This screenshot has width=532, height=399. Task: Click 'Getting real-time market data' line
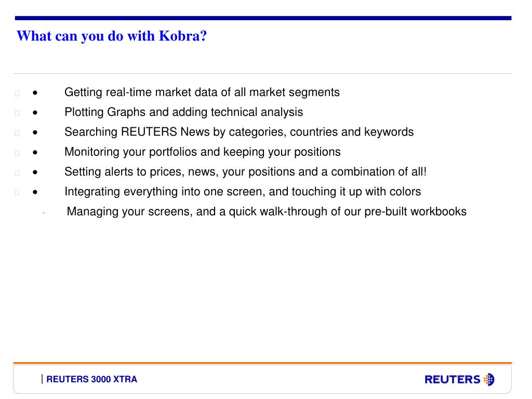point(202,92)
